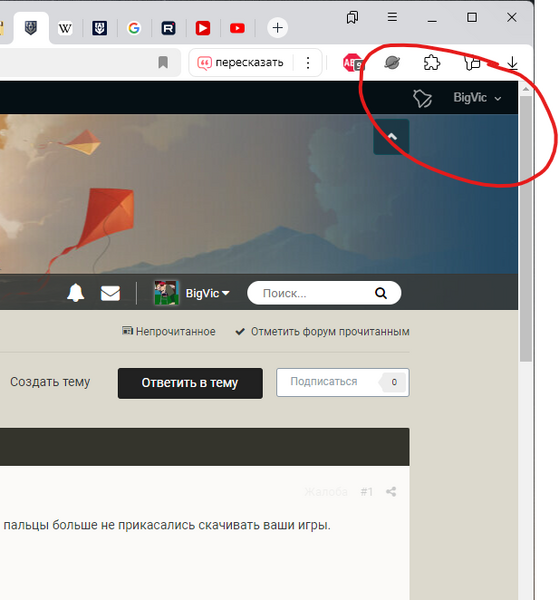The image size is (559, 600).
Task: Click the notification bell icon near BigVic avatar
Action: point(75,293)
